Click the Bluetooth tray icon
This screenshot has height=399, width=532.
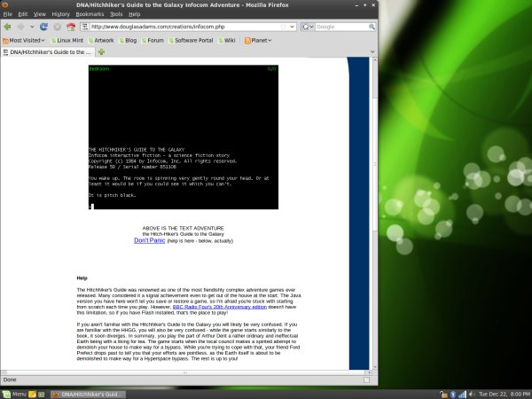tap(453, 395)
